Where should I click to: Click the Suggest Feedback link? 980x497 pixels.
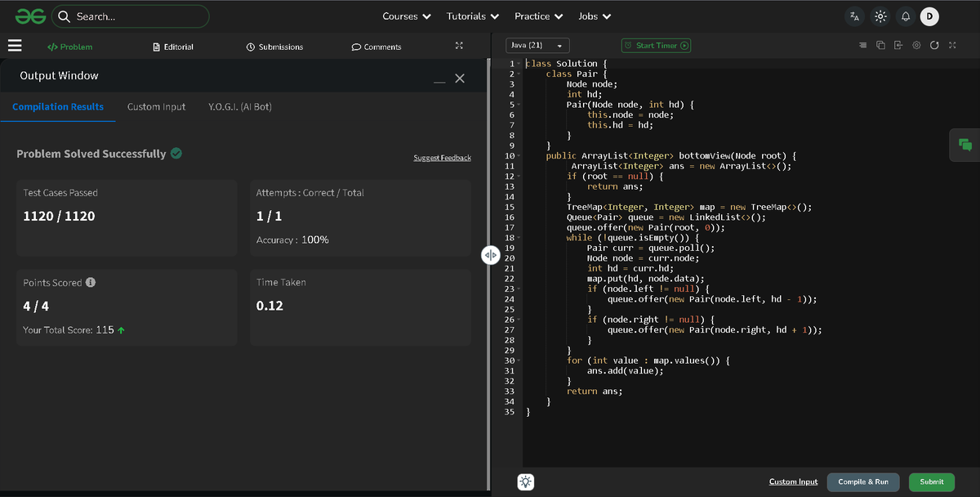442,158
